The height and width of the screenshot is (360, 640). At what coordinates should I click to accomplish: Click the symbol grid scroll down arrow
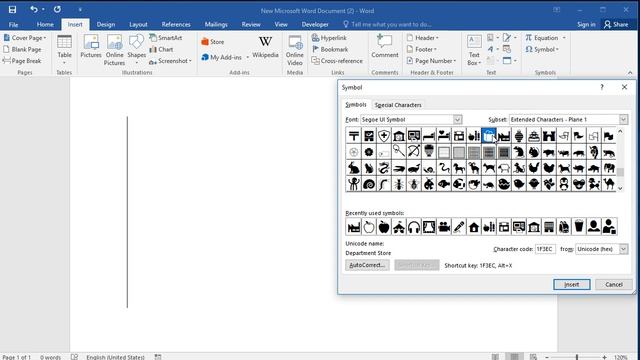620,188
